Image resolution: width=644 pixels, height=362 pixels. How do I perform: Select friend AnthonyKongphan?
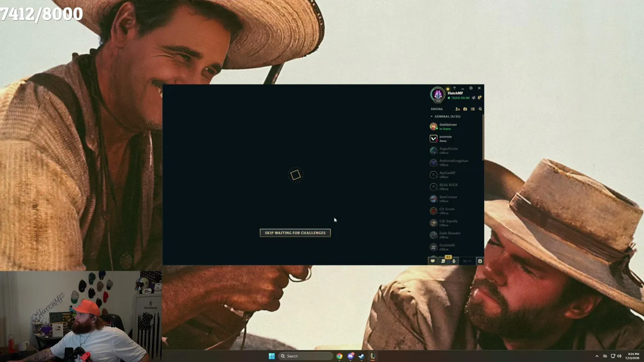tap(455, 162)
